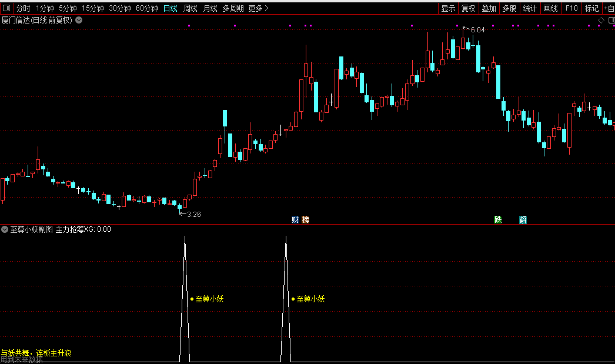Click the 解 marker icon
Viewport: 615px width, 364px height.
coord(523,220)
